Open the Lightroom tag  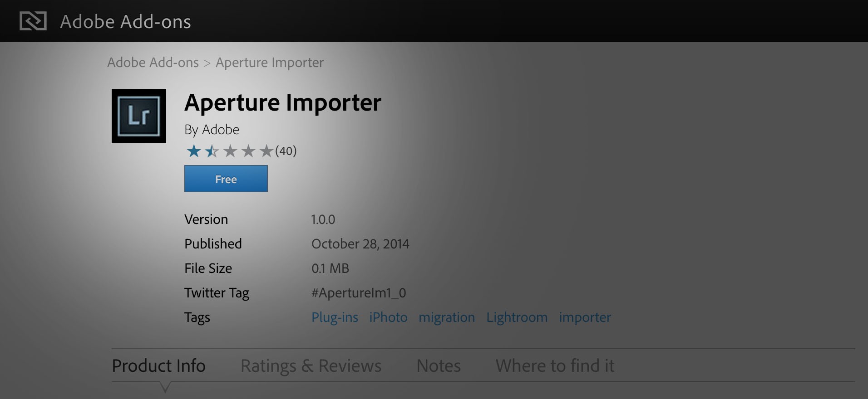(517, 317)
